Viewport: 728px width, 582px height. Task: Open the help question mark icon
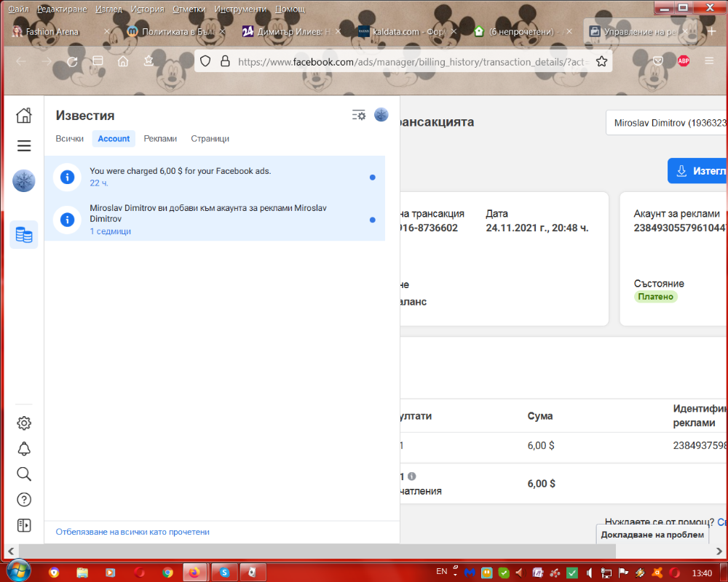click(24, 499)
